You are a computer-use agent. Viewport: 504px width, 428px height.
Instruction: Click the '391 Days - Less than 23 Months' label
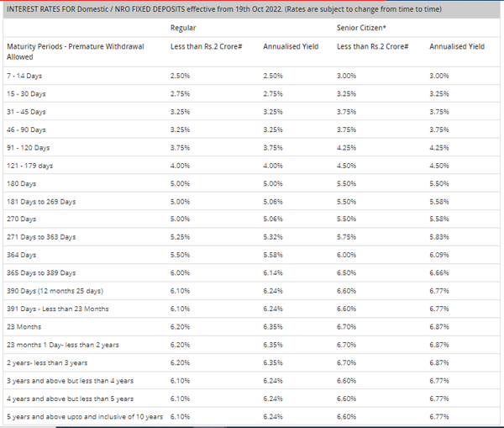pyautogui.click(x=57, y=309)
